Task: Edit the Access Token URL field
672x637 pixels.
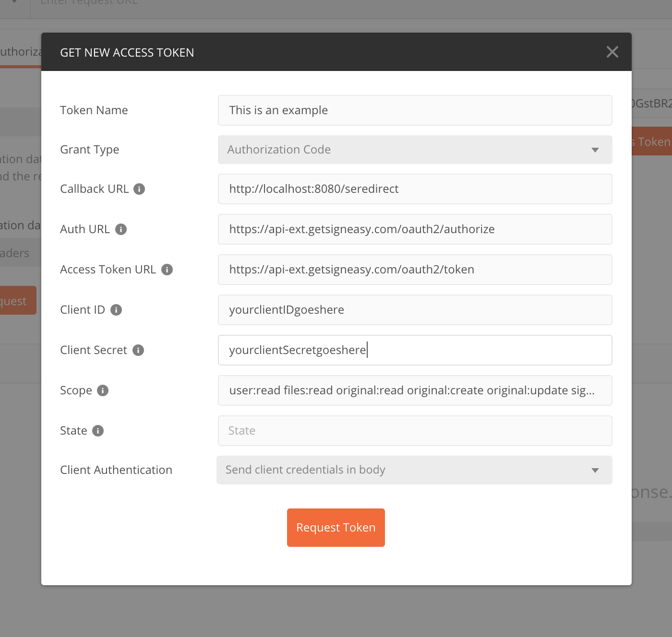Action: pyautogui.click(x=415, y=270)
